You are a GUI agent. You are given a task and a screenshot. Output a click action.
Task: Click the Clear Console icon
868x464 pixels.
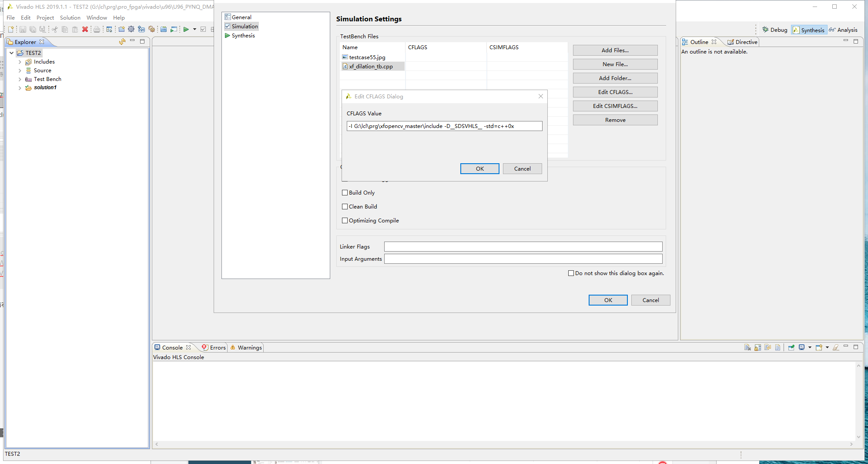pyautogui.click(x=747, y=347)
